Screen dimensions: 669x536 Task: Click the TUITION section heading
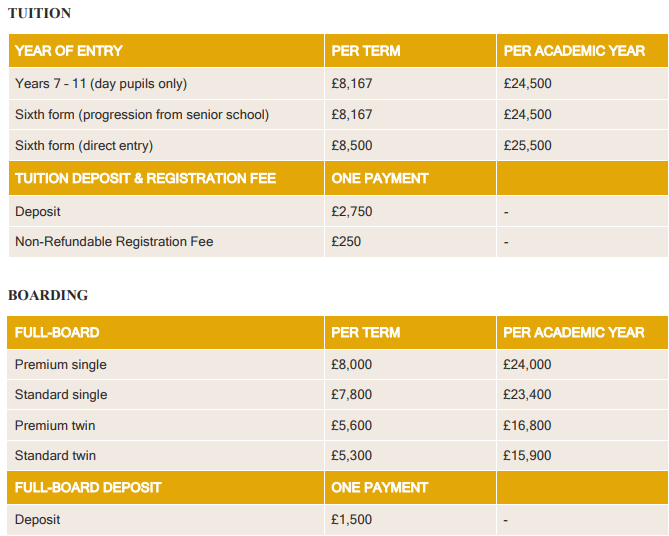pos(39,13)
